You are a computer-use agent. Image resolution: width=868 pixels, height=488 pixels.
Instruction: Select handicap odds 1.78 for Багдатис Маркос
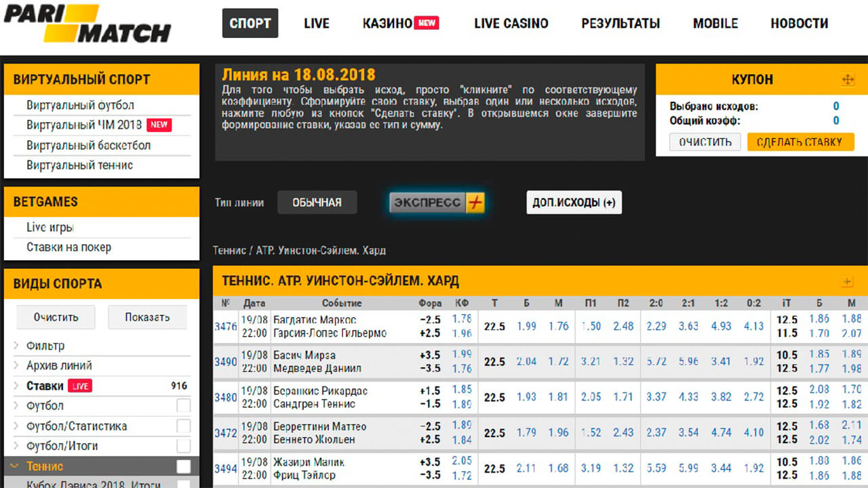click(x=462, y=319)
